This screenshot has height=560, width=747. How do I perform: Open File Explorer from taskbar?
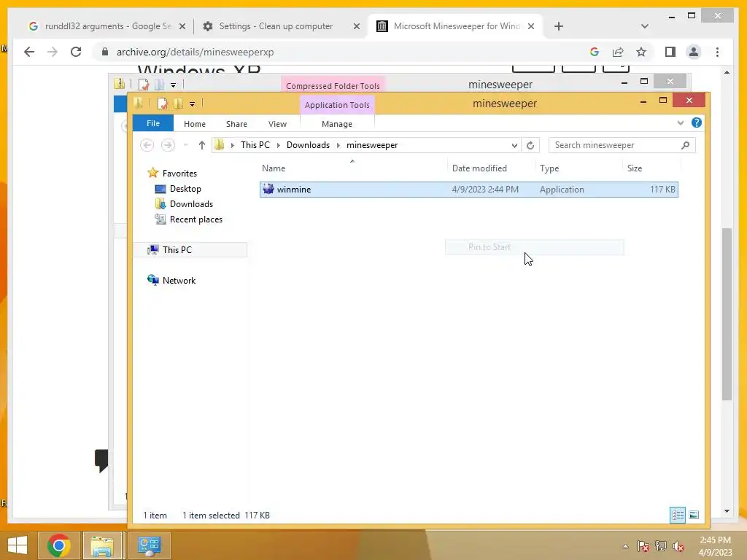102,545
